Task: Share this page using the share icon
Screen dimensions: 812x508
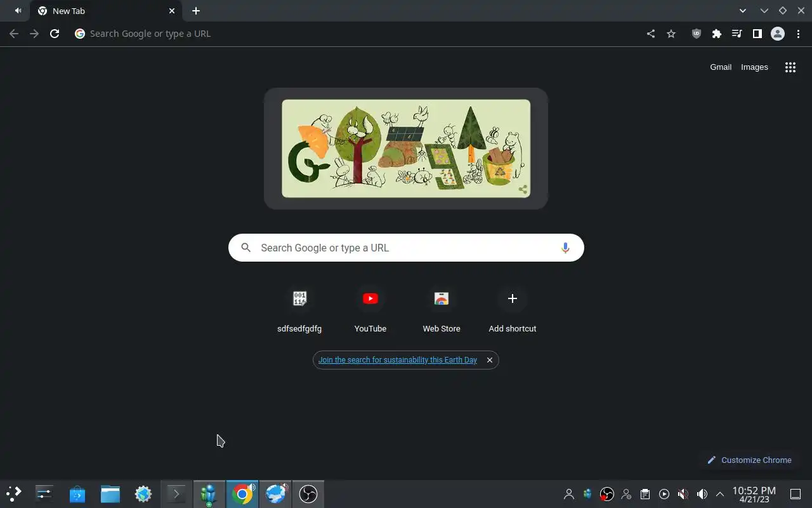Action: 651,34
